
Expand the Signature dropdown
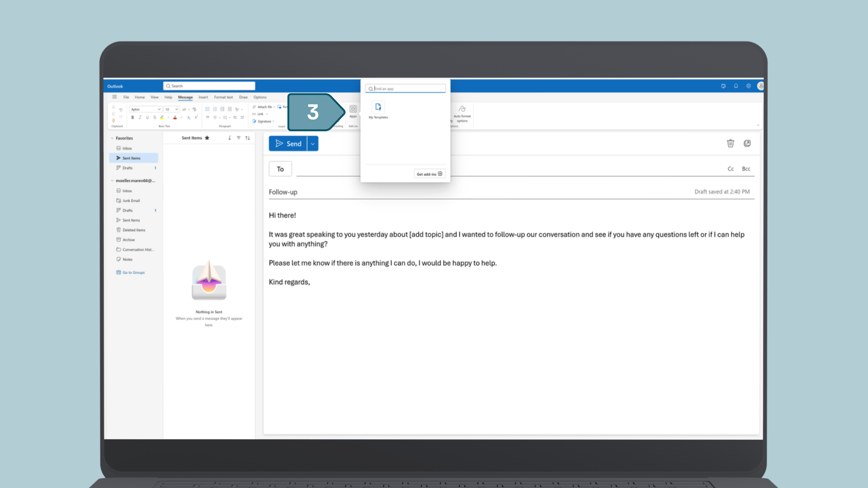pyautogui.click(x=273, y=121)
